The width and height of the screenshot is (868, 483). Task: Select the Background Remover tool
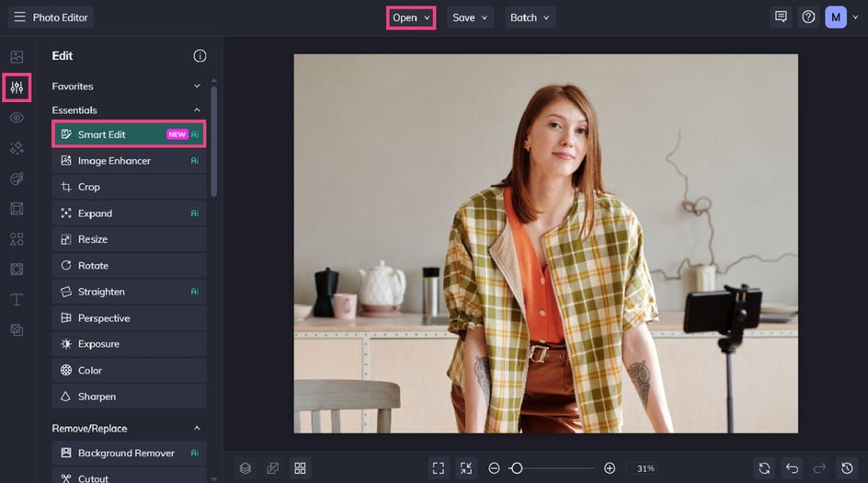pos(129,453)
